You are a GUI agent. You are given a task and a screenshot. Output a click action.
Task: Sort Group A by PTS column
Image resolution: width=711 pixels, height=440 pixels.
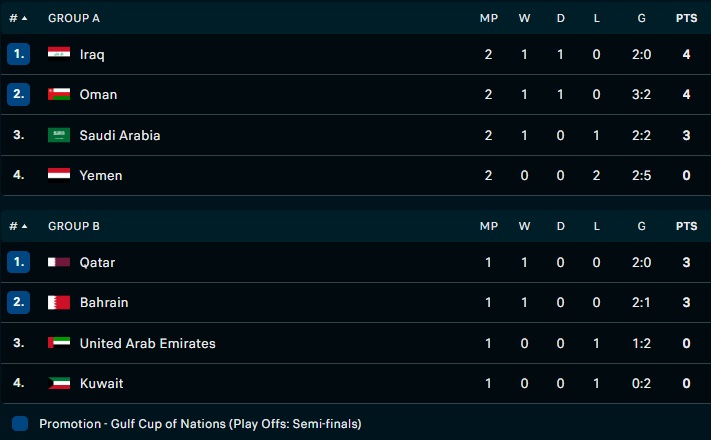686,18
